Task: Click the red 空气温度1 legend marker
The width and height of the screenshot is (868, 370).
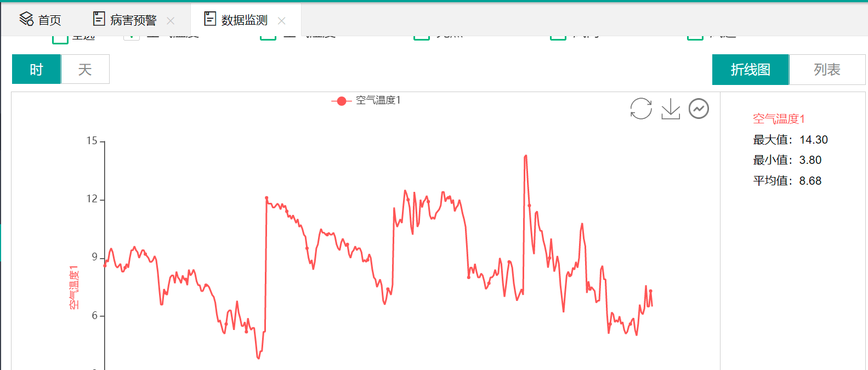Action: pos(341,101)
